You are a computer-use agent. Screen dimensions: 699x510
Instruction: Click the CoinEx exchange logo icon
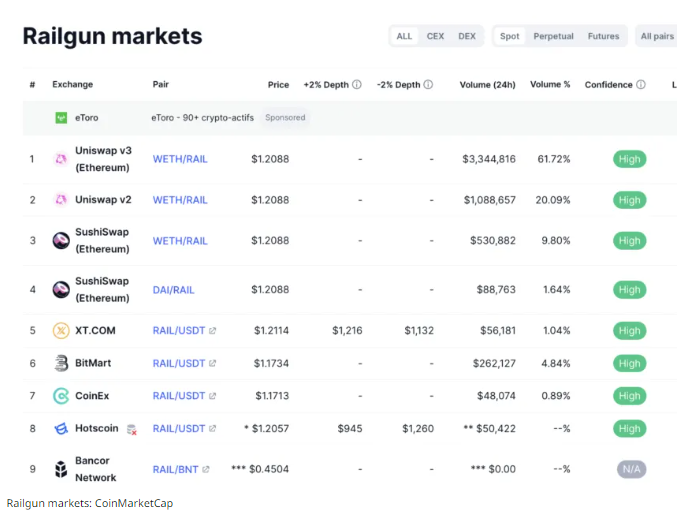point(61,396)
